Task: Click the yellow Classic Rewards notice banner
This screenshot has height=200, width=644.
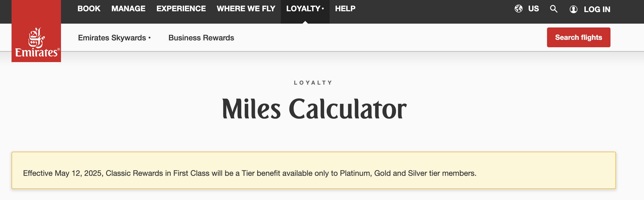Action: (x=313, y=170)
